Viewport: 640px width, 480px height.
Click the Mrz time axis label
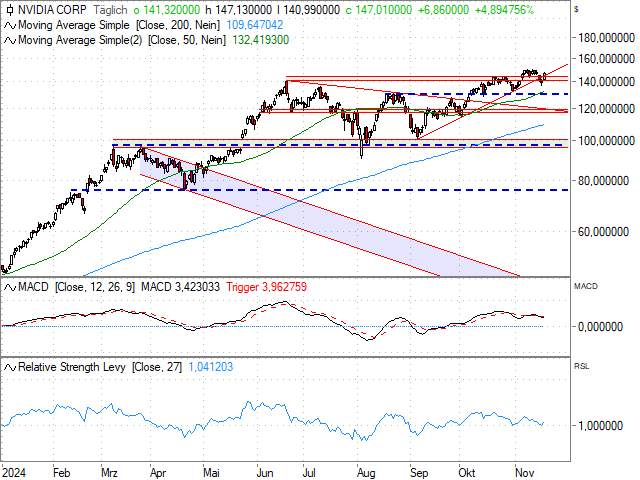pos(109,473)
